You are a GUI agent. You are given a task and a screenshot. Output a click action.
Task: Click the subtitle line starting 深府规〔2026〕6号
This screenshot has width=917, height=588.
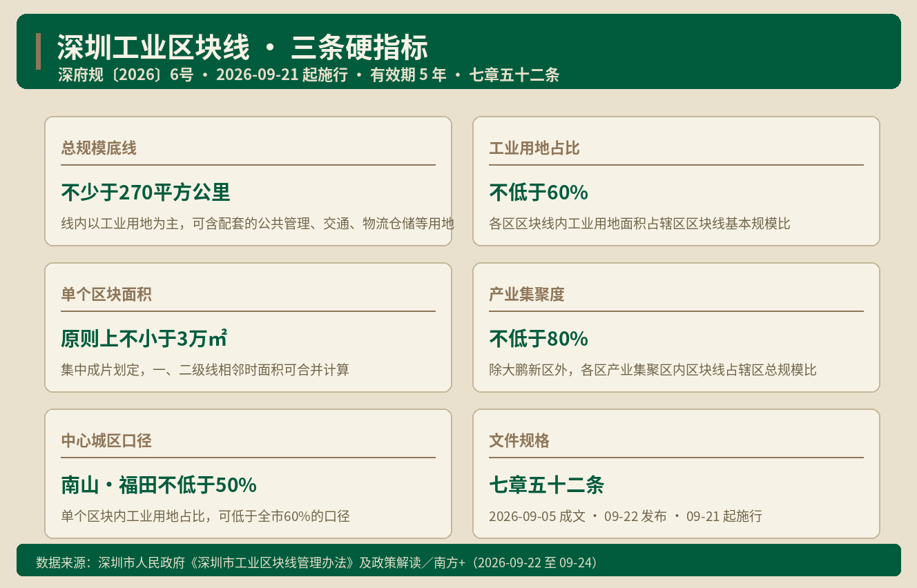309,75
